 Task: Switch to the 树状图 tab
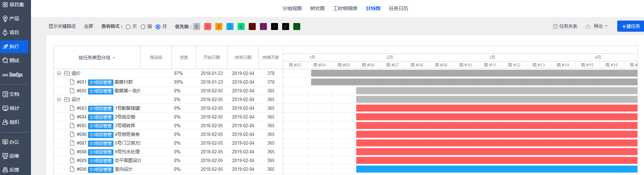point(317,8)
